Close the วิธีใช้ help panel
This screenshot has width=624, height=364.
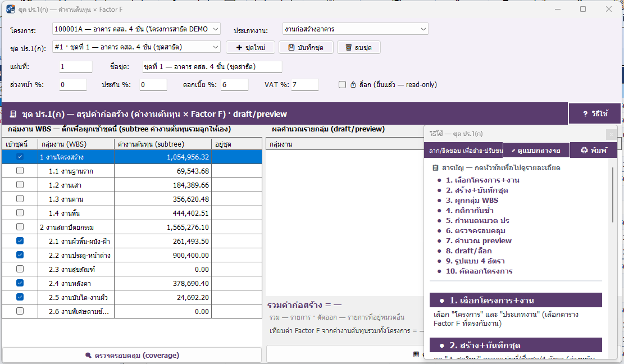(x=611, y=134)
